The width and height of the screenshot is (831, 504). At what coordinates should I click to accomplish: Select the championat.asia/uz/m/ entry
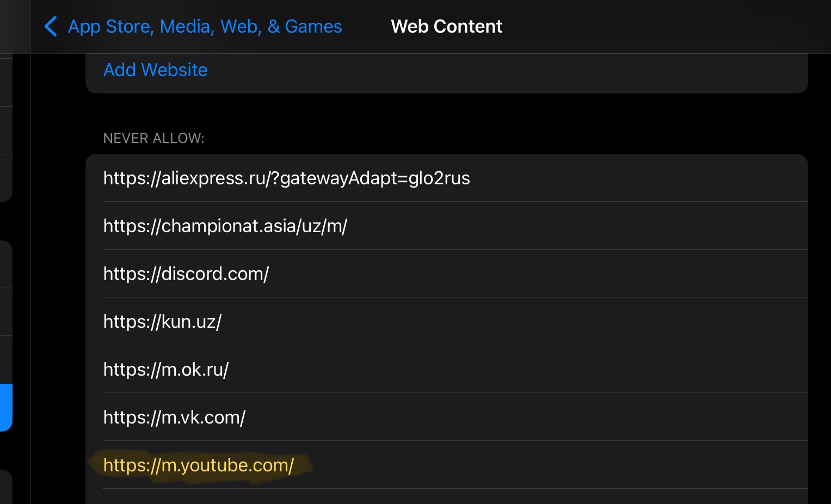pyautogui.click(x=446, y=226)
